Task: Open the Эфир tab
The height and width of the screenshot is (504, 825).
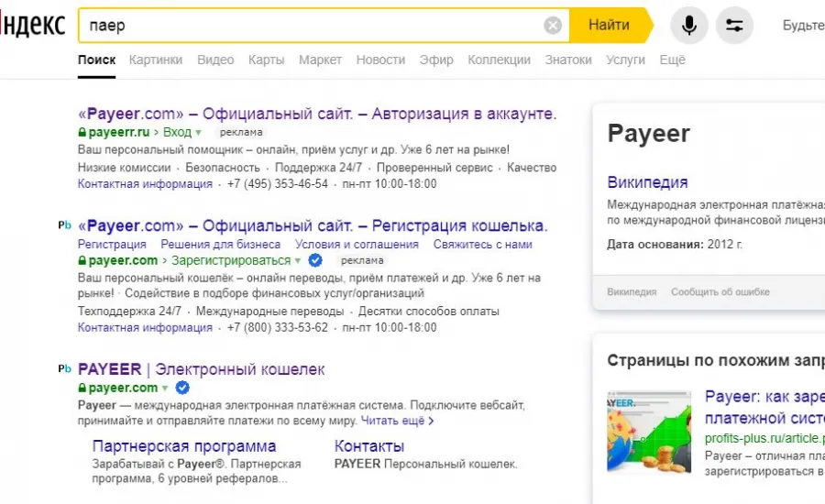Action: (x=436, y=60)
